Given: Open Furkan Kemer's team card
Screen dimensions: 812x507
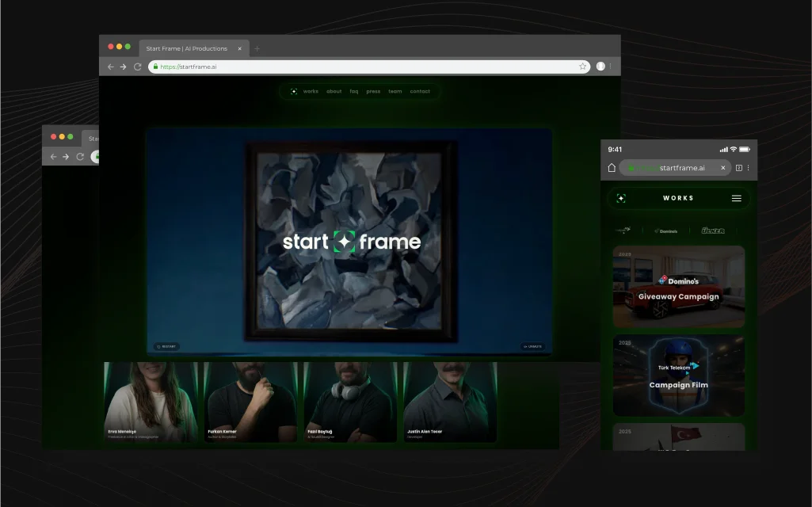Looking at the screenshot, I should pyautogui.click(x=250, y=402).
